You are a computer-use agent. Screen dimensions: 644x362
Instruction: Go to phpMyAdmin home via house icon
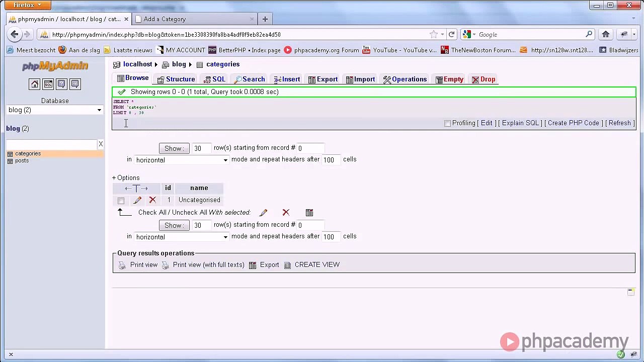pyautogui.click(x=34, y=84)
